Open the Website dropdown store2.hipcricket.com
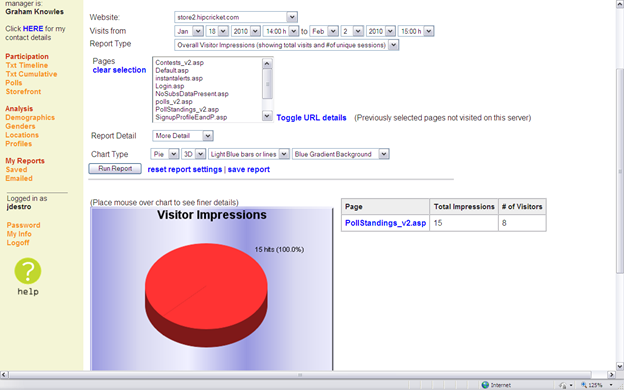 [236, 17]
